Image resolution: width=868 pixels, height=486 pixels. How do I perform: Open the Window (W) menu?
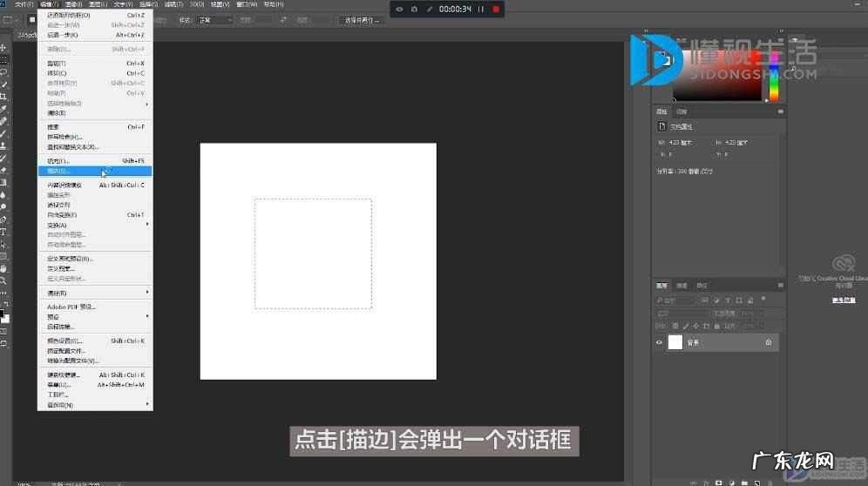247,3
